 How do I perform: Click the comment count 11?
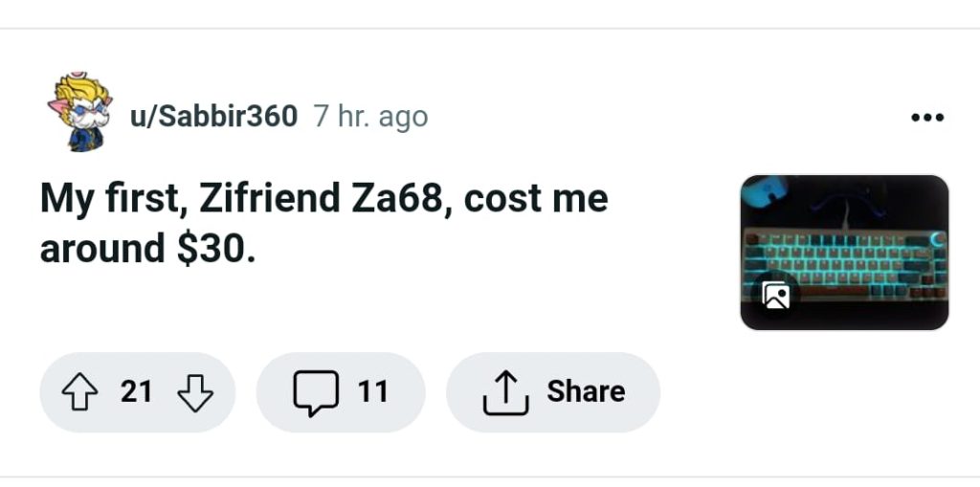click(372, 392)
